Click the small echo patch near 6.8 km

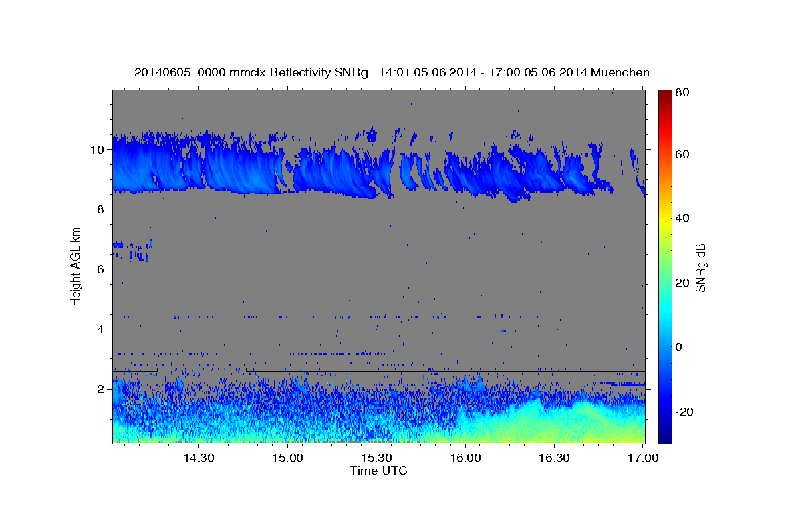coord(132,249)
